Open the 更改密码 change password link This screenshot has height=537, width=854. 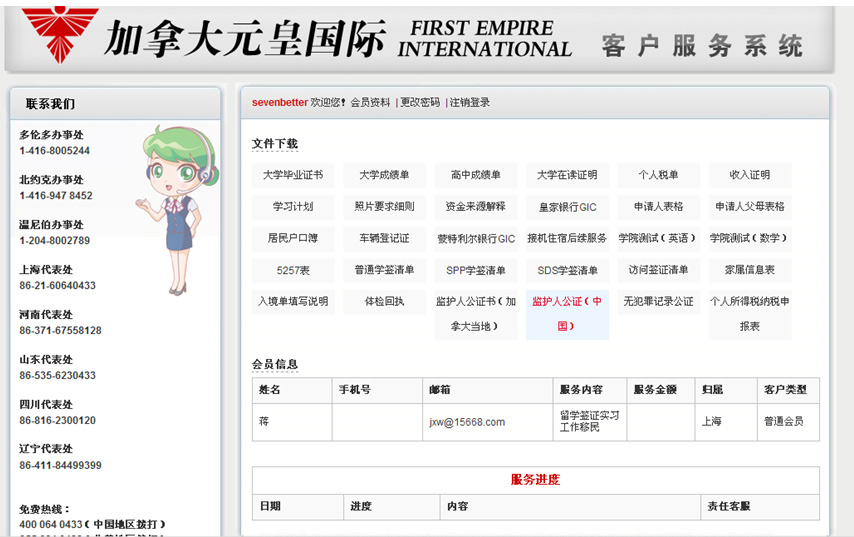(x=420, y=102)
